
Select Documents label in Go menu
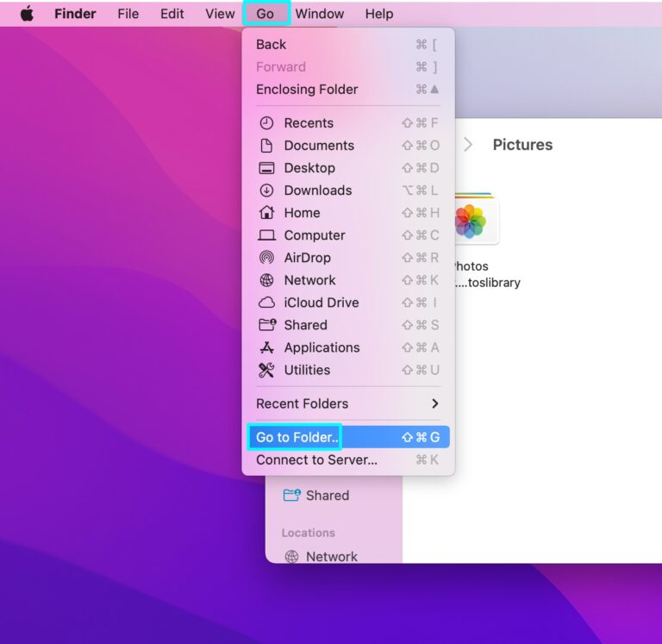pos(319,146)
